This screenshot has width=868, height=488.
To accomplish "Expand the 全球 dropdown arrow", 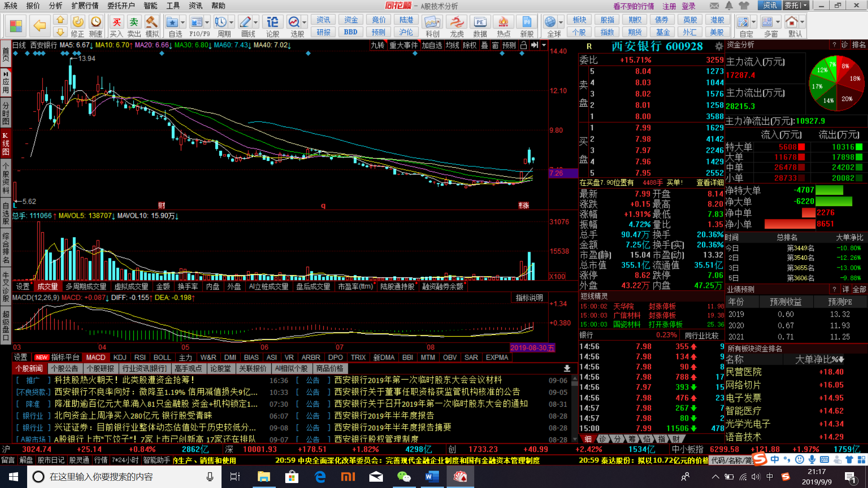I will click(561, 22).
